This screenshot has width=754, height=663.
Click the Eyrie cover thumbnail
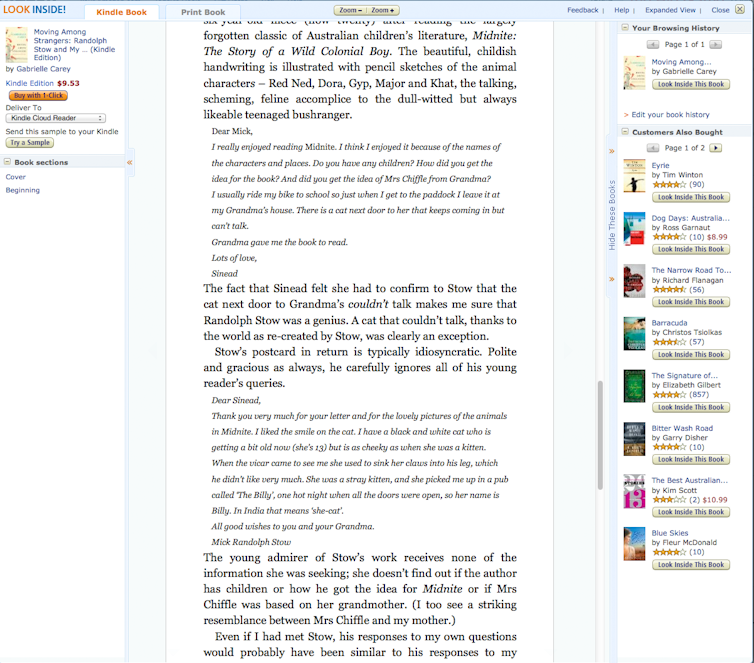click(x=634, y=176)
